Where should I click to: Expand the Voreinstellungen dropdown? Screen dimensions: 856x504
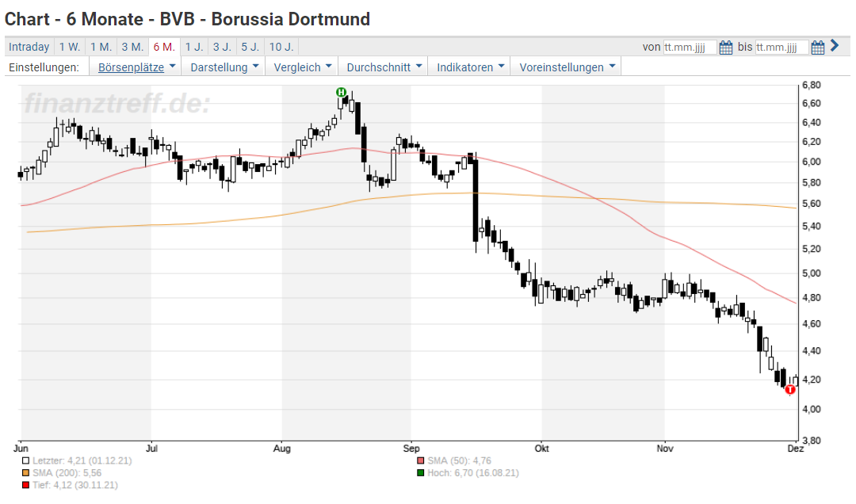[566, 67]
